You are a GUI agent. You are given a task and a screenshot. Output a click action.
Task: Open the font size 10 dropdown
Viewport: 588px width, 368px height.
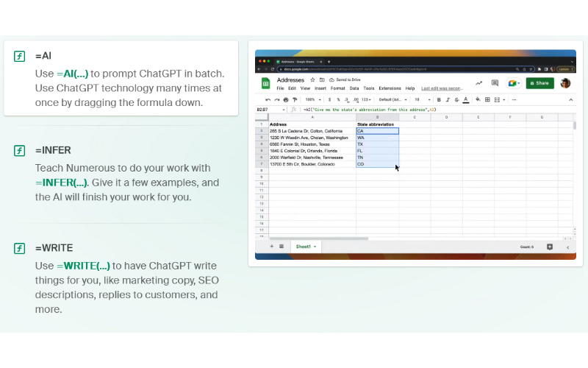(422, 100)
